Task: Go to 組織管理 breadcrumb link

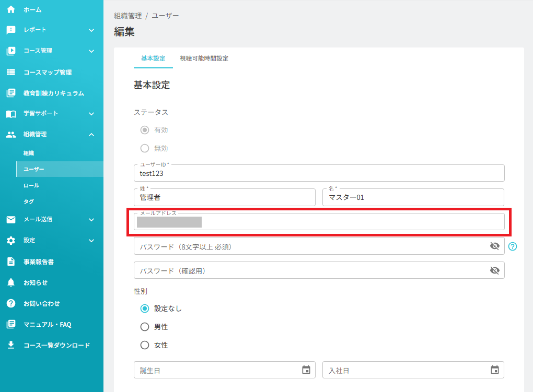Action: pos(128,16)
